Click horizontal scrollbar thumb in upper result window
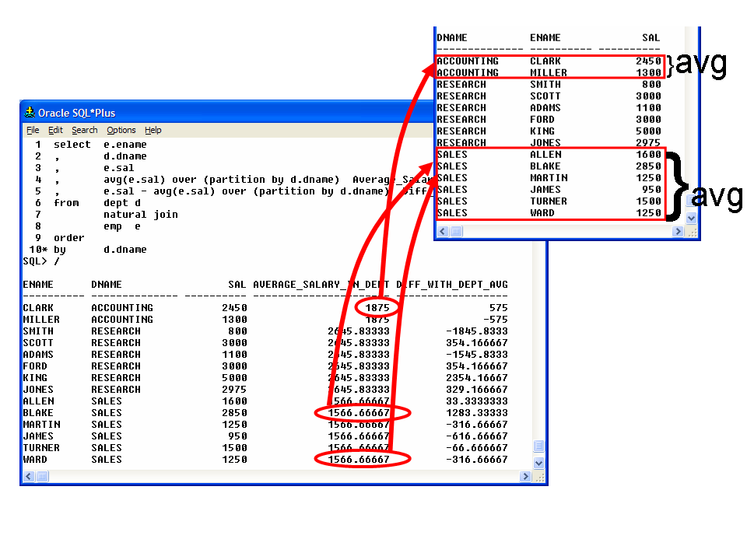Viewport: 747px width, 560px height. [456, 232]
